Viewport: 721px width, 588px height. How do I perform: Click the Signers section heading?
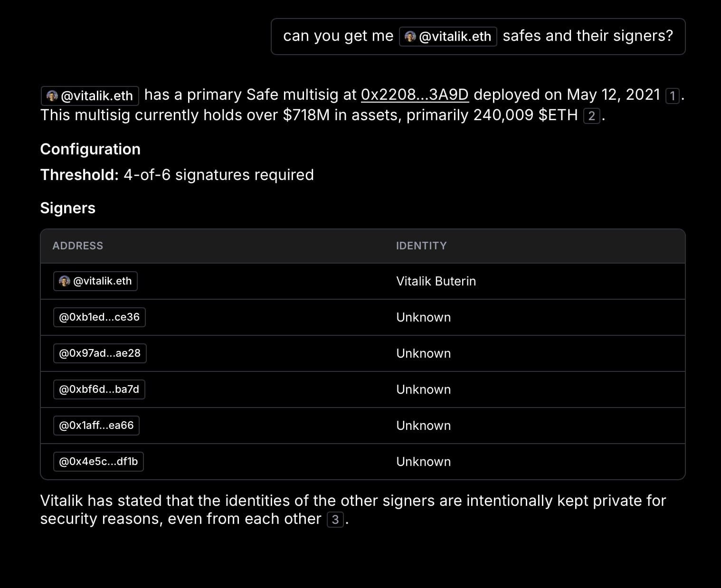(67, 208)
